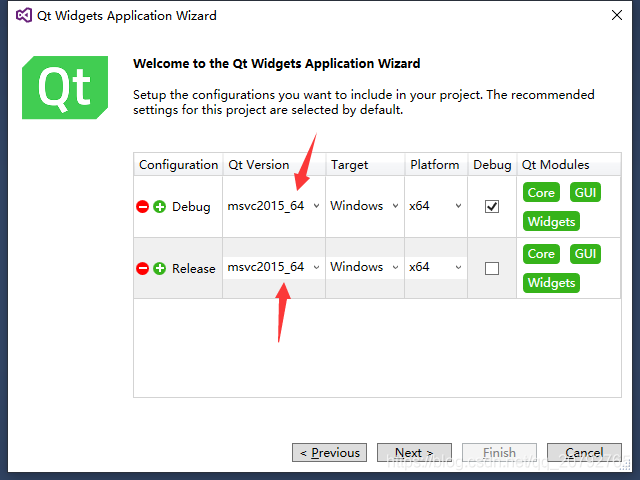Click the Finish button
640x480 pixels.
(x=499, y=453)
